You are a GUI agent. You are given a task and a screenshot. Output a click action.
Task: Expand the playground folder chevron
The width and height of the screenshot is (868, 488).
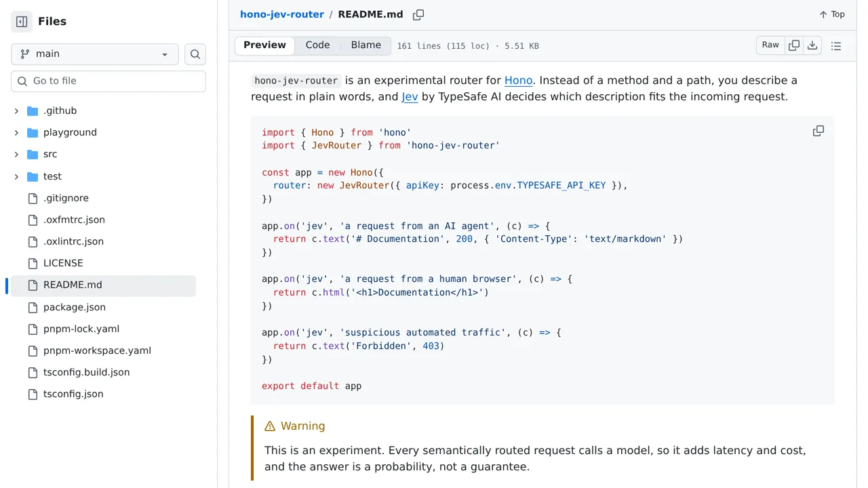[x=16, y=133]
